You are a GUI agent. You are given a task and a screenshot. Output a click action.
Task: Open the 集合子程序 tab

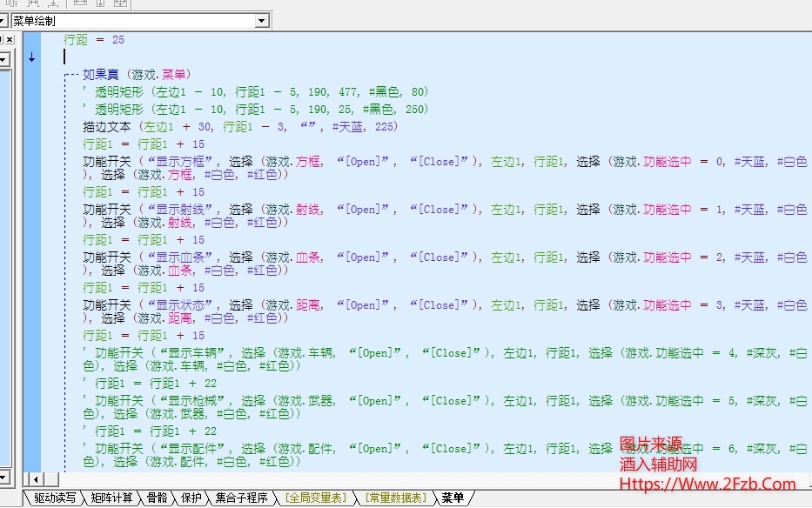(241, 498)
